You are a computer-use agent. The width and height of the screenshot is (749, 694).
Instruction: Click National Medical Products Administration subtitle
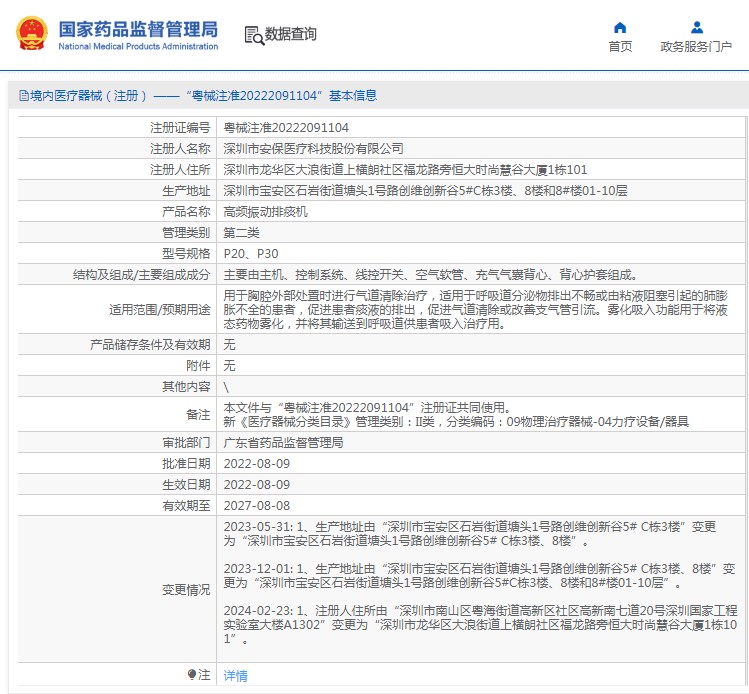click(138, 46)
